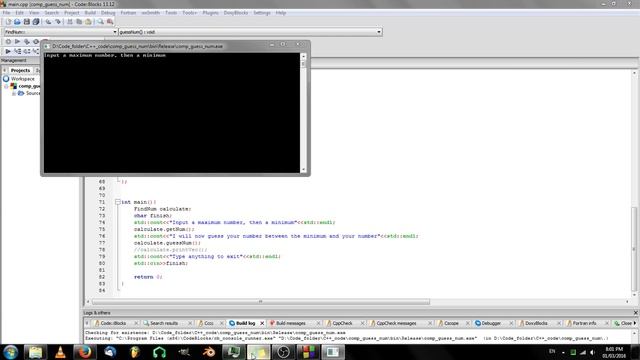
Task: Select the Projects tab in Management
Action: click(20, 70)
